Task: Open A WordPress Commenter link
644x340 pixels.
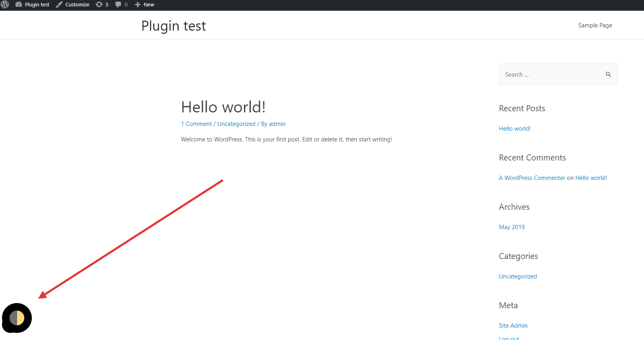Action: point(532,178)
